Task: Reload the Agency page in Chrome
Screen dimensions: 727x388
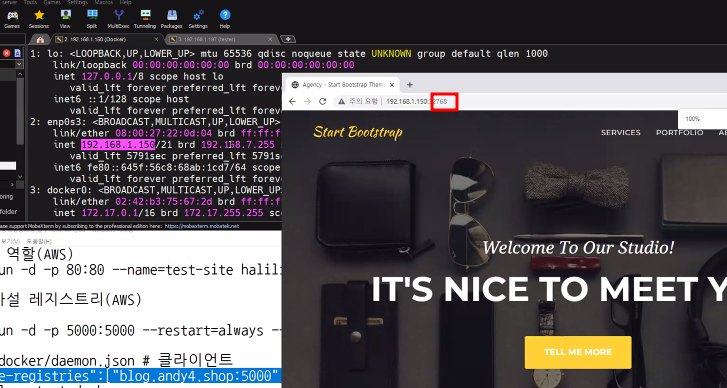Action: (x=323, y=102)
